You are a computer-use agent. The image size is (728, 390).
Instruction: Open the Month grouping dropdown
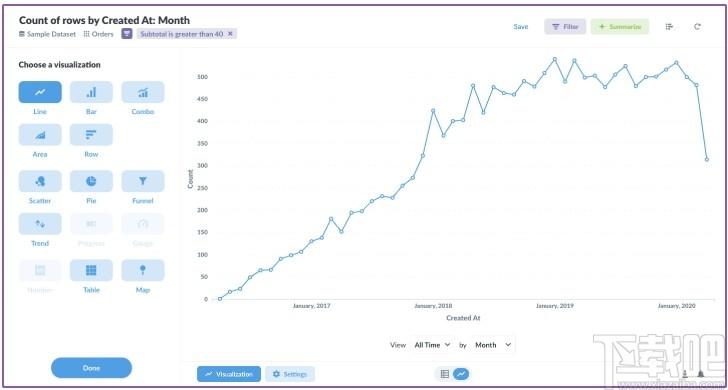[x=493, y=345]
